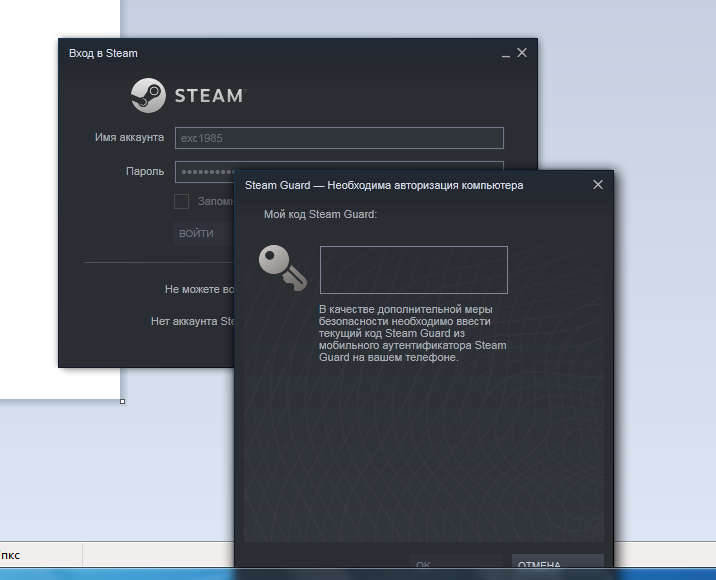
Task: Click the Steam logo in login window
Action: (x=189, y=95)
